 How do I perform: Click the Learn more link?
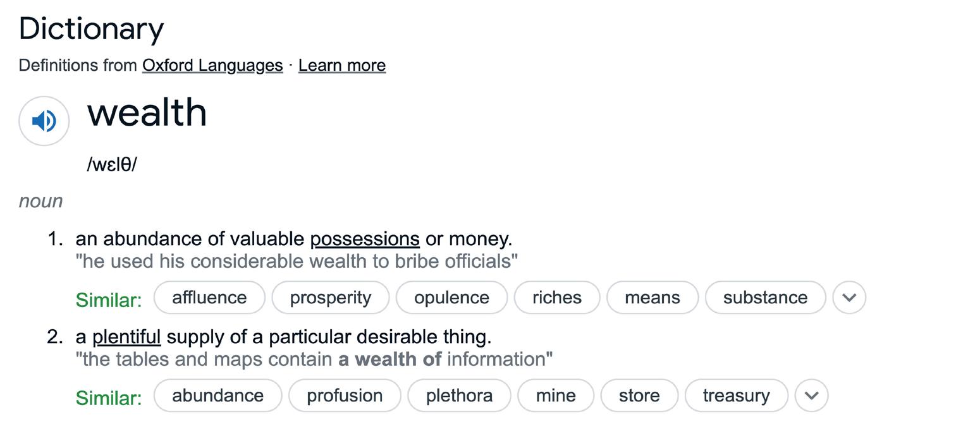tap(341, 66)
